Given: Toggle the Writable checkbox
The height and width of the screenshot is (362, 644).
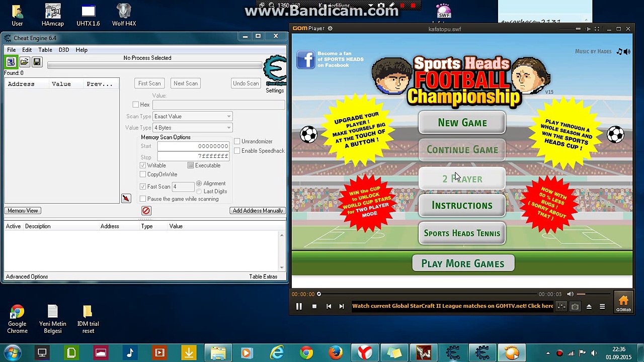Looking at the screenshot, I should (x=143, y=165).
